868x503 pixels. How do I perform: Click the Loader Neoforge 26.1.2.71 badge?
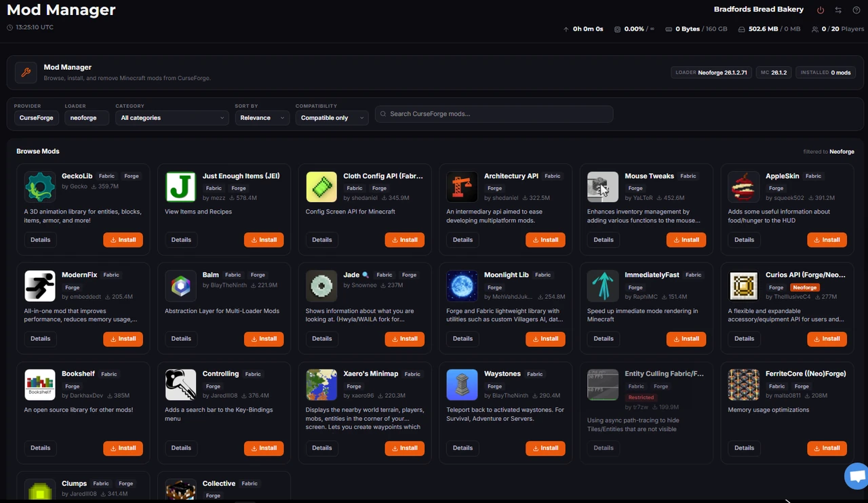pyautogui.click(x=711, y=73)
